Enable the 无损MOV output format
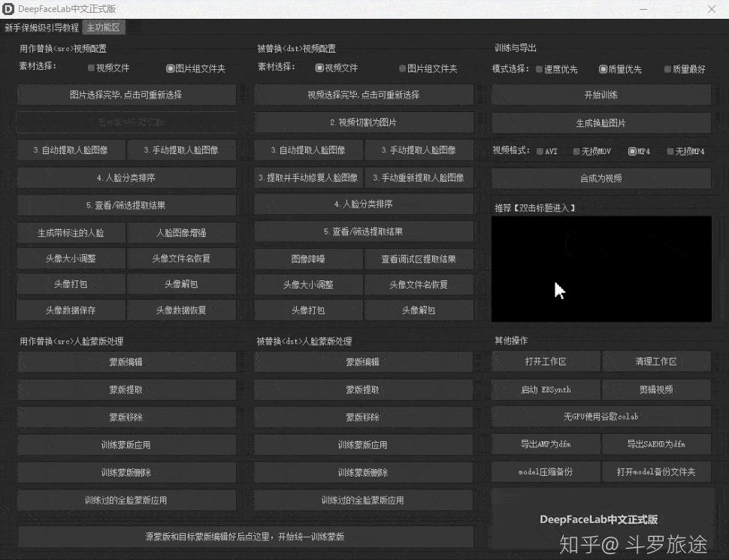The image size is (729, 560). pyautogui.click(x=591, y=150)
